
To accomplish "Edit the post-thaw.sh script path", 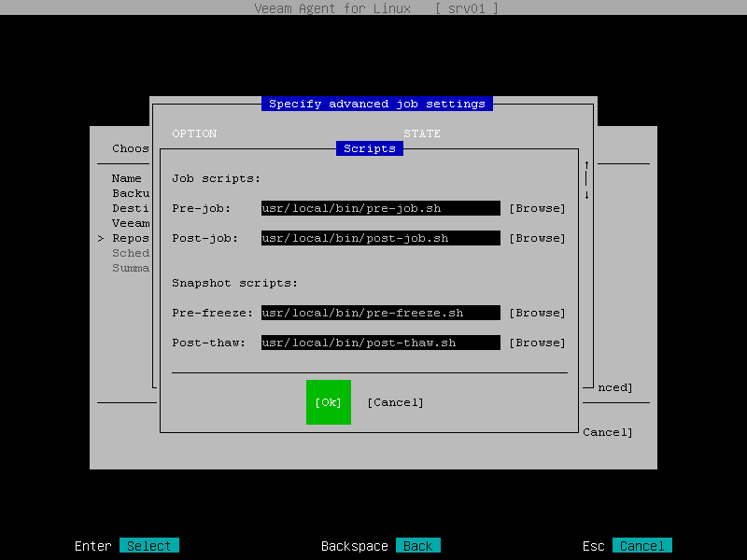I will click(380, 343).
